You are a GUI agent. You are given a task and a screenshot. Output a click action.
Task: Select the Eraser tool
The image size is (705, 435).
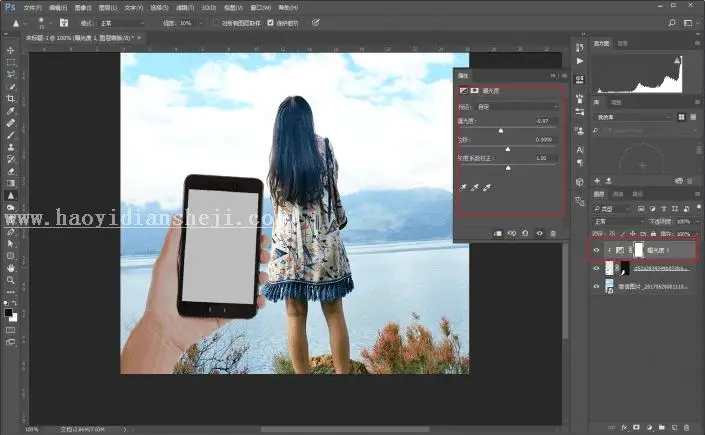(x=10, y=171)
